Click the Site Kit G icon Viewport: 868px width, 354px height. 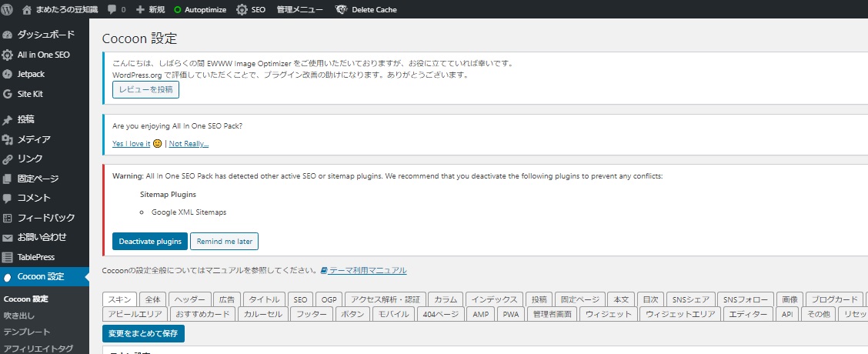pos(7,94)
